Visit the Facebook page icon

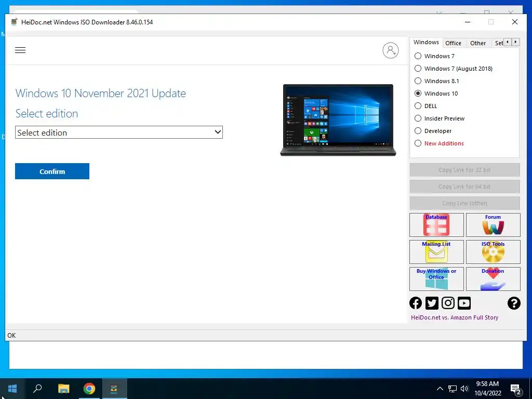pyautogui.click(x=416, y=303)
